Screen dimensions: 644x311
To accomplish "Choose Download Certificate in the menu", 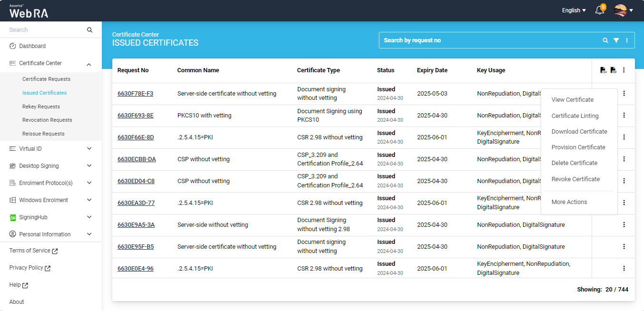I will [x=579, y=132].
